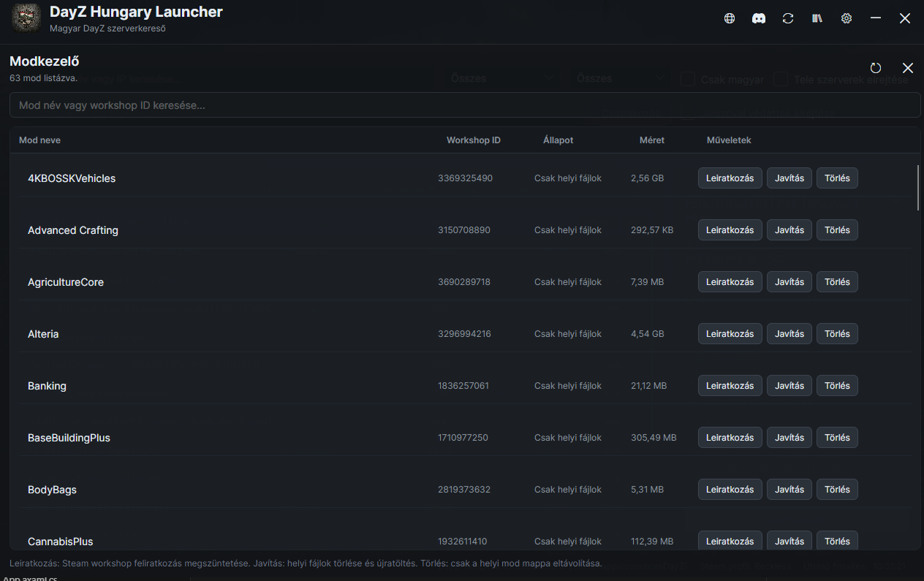924x581 pixels.
Task: Click the mod list vertical scrollbar
Action: click(918, 189)
